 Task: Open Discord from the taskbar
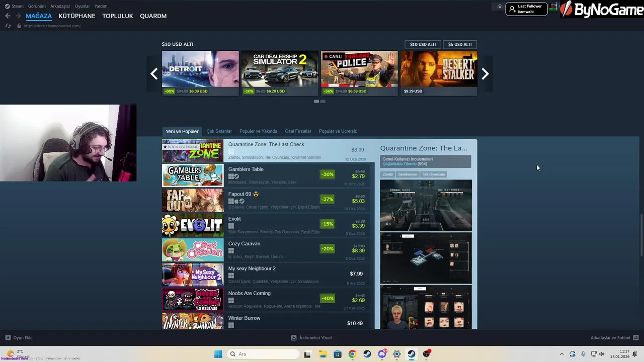click(382, 354)
